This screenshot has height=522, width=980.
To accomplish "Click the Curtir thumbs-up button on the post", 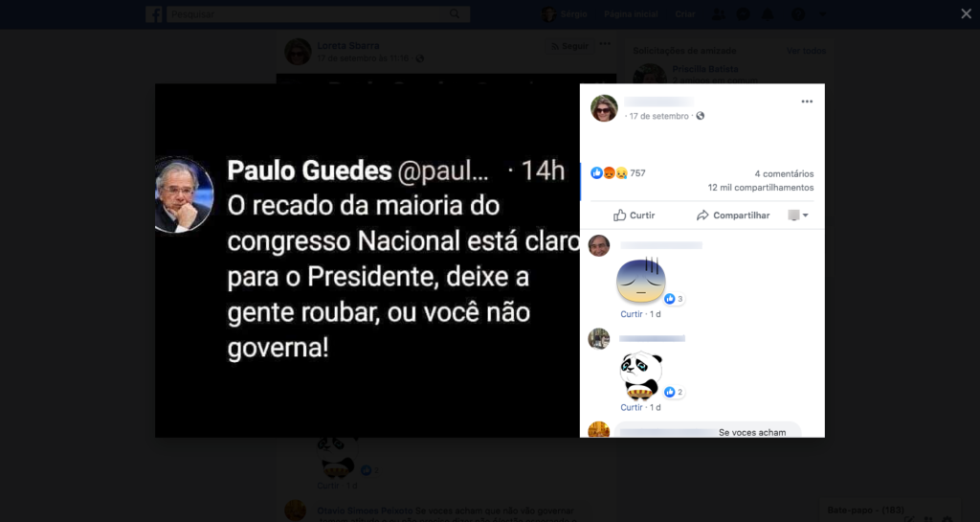I will coord(634,216).
